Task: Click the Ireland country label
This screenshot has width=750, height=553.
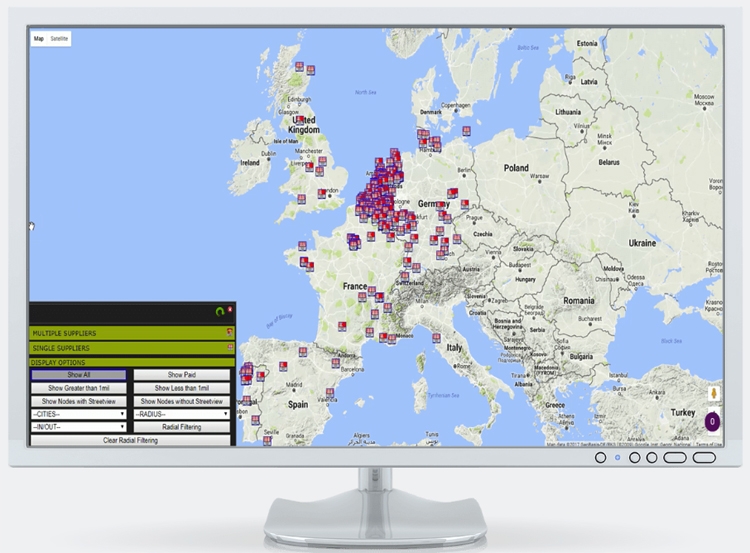Action: 250,163
